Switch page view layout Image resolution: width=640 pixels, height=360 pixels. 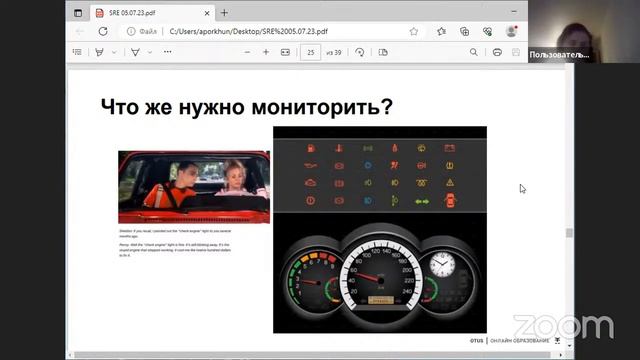[383, 52]
